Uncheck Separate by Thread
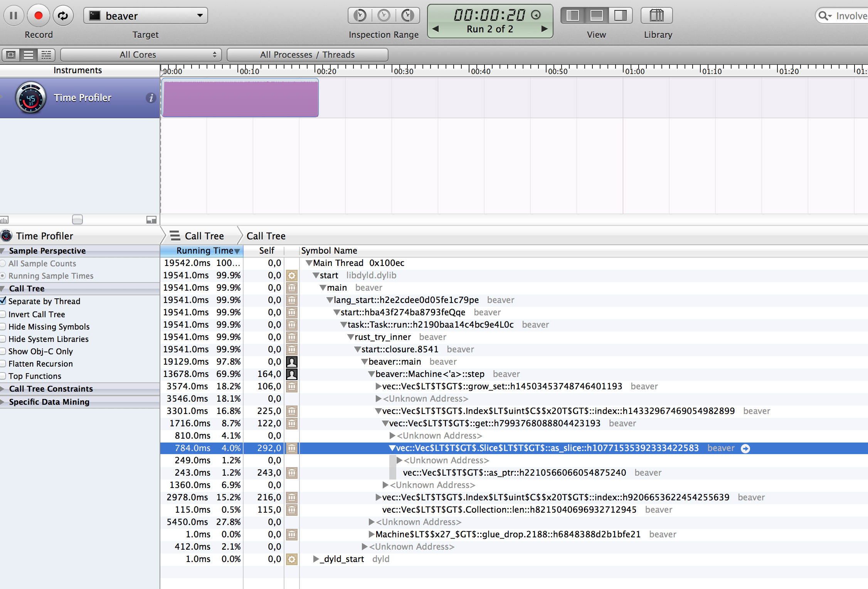Screen dimensions: 868x589 click(x=3, y=301)
